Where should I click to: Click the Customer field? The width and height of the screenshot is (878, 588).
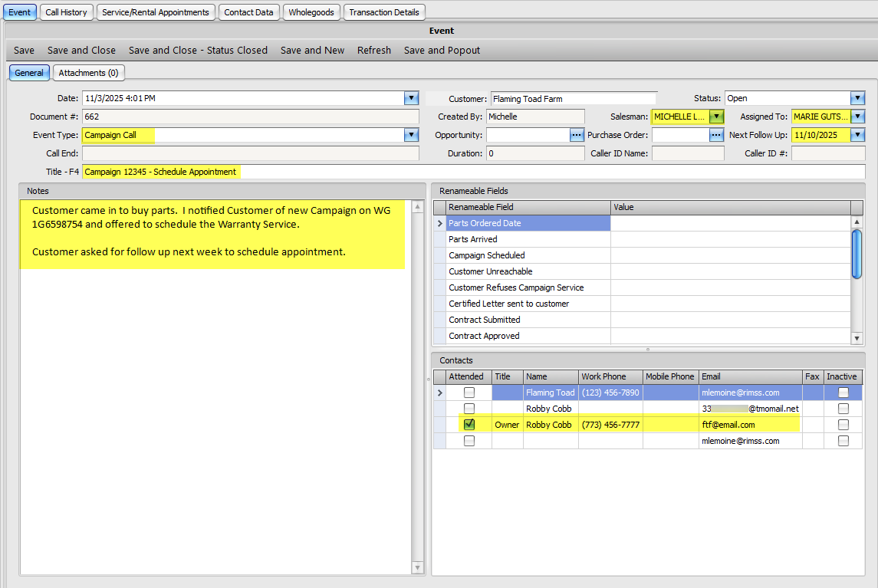point(574,99)
